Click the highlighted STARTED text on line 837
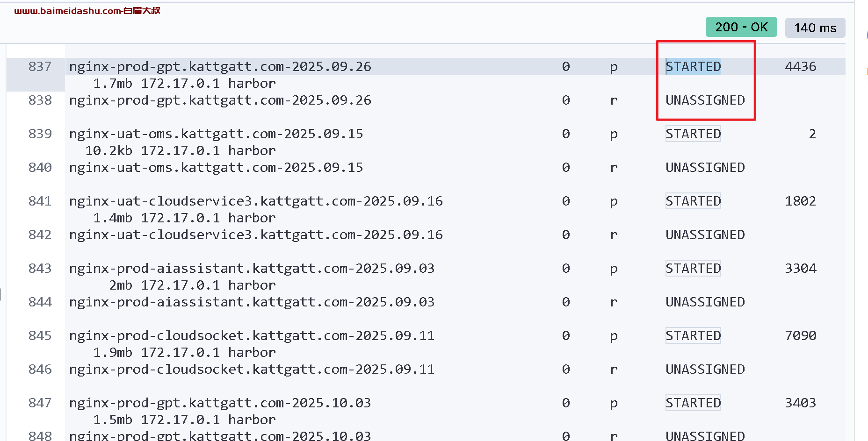868x441 pixels. [693, 66]
